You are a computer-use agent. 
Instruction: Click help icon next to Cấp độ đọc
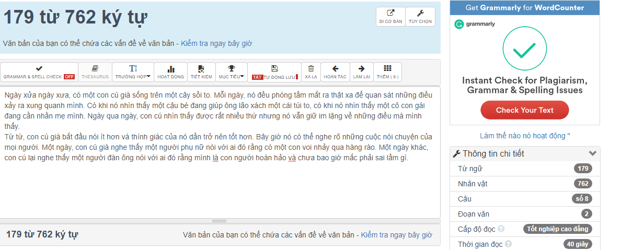501,229
